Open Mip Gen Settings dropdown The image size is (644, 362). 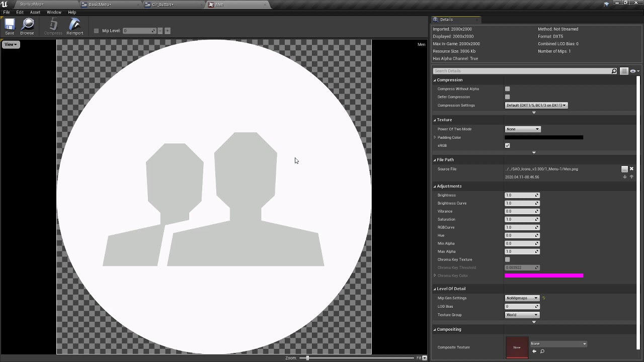[522, 298]
